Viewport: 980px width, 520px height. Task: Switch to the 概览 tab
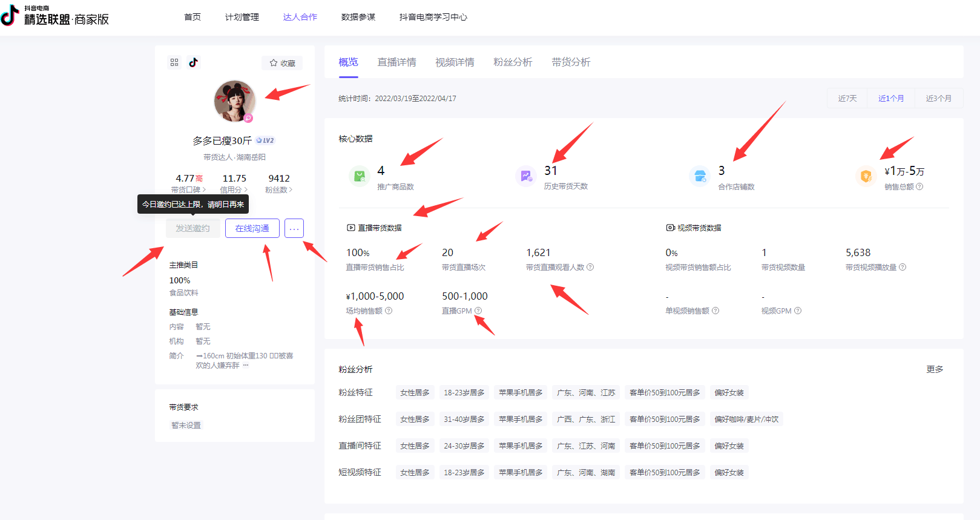(x=348, y=62)
